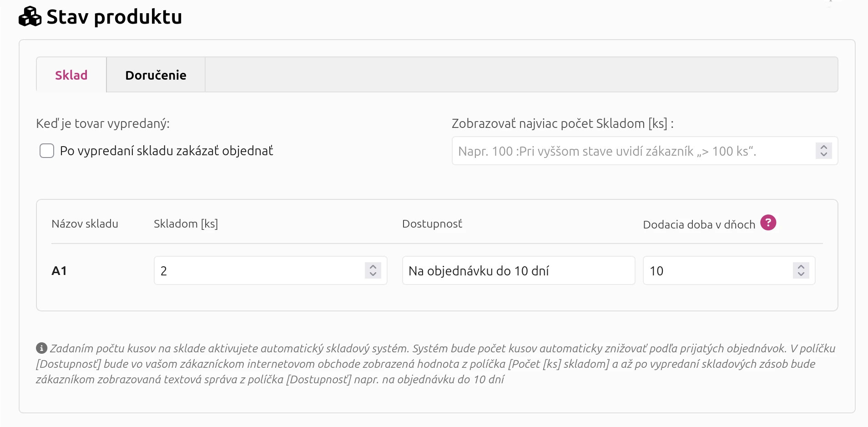Click the 'Zobrazovať najviac počet Skladom [ks] :' label
This screenshot has height=427, width=868.
pos(563,123)
